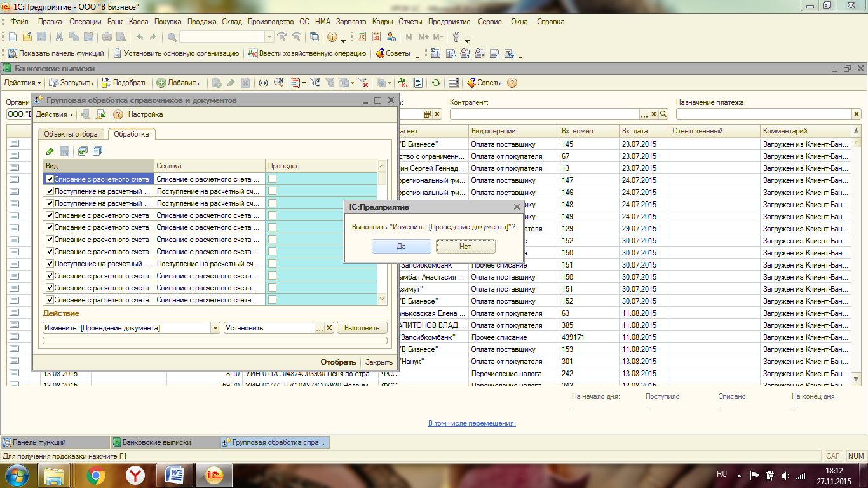Confirm with Да button
The width and height of the screenshot is (868, 488).
pos(402,247)
